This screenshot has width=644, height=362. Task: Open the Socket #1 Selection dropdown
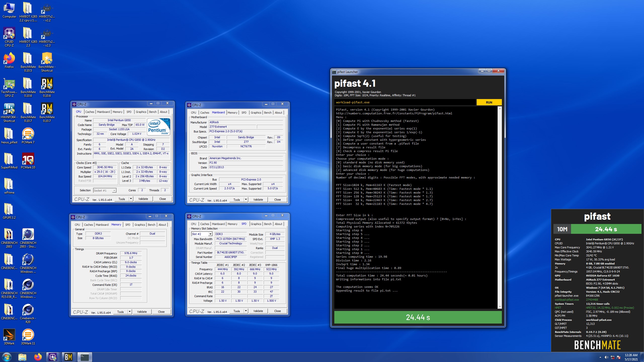click(105, 190)
